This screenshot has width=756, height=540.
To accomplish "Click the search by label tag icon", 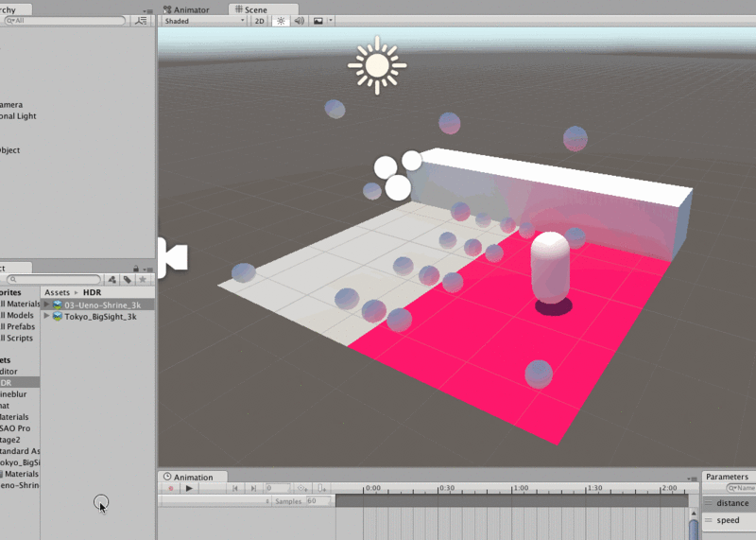I will pyautogui.click(x=128, y=279).
